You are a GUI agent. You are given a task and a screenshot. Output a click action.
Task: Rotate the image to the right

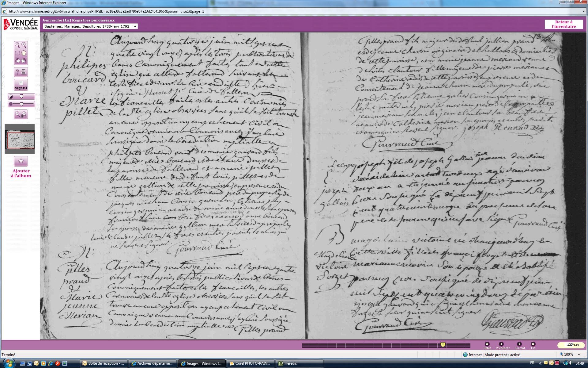(24, 61)
